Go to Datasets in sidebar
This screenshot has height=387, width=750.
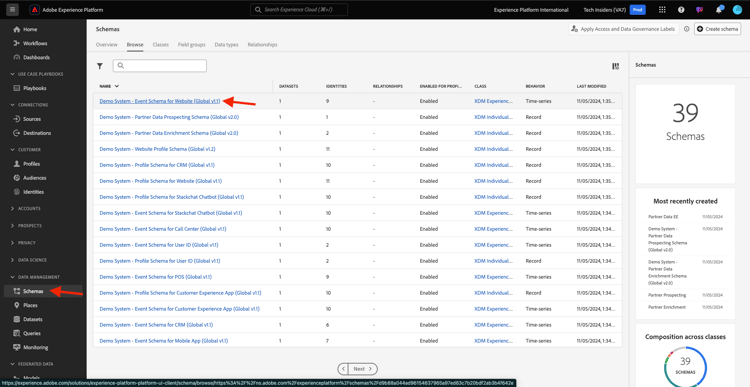(x=33, y=319)
